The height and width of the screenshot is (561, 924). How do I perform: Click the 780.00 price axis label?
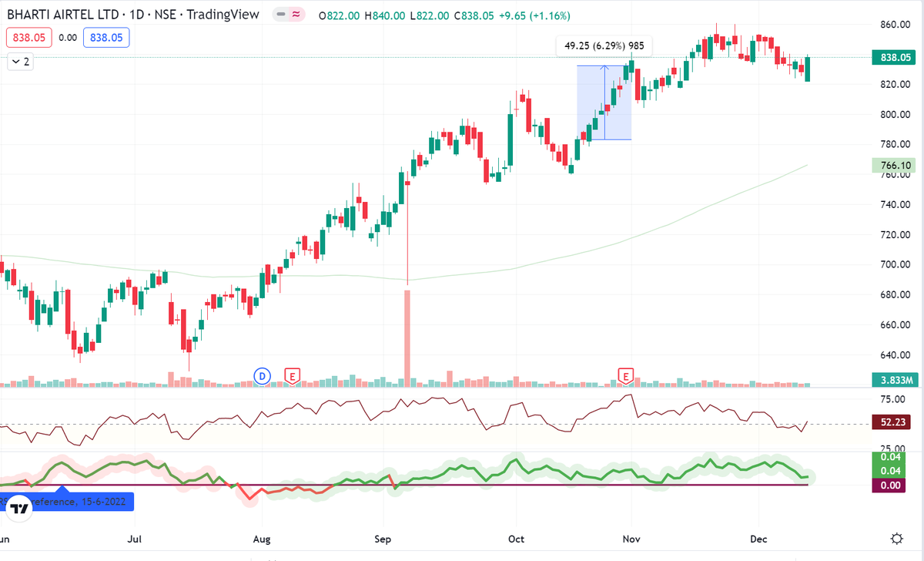click(896, 145)
